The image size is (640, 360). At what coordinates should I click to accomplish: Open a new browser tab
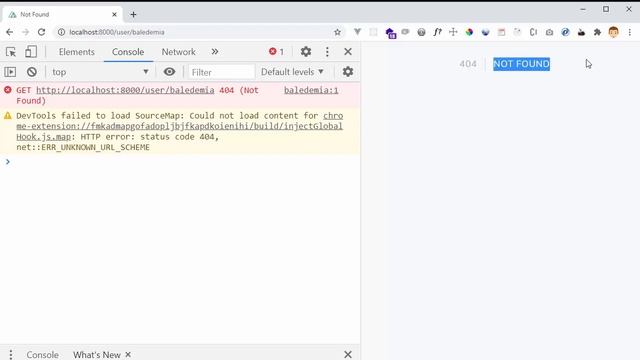133,14
